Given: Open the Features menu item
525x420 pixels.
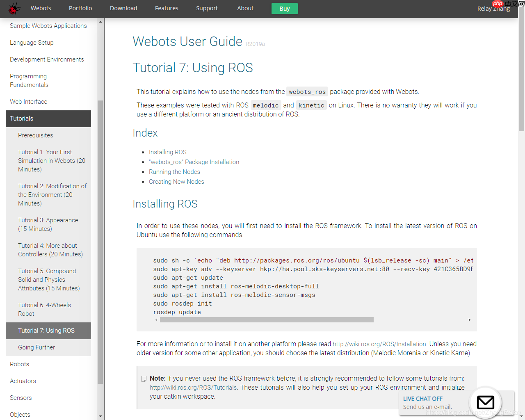Looking at the screenshot, I should (167, 8).
